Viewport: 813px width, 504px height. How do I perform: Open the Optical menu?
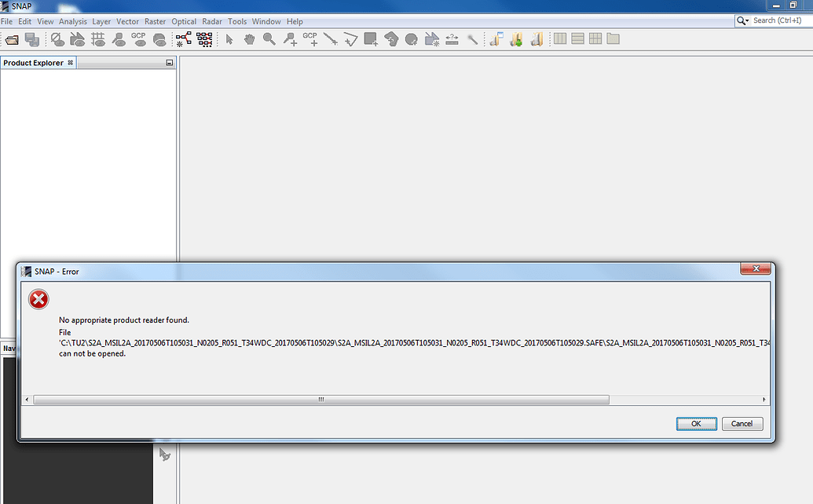coord(183,21)
